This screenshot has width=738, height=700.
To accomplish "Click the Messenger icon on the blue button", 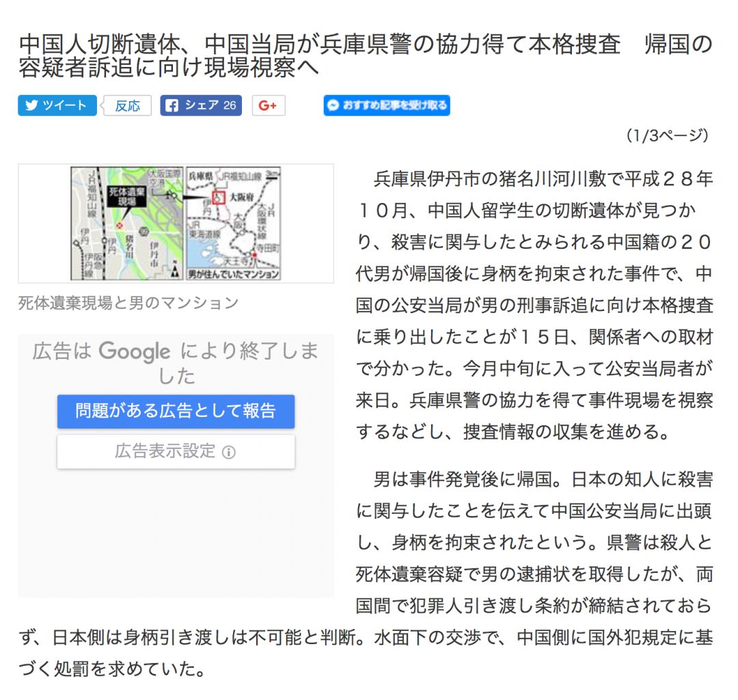I will pos(333,105).
